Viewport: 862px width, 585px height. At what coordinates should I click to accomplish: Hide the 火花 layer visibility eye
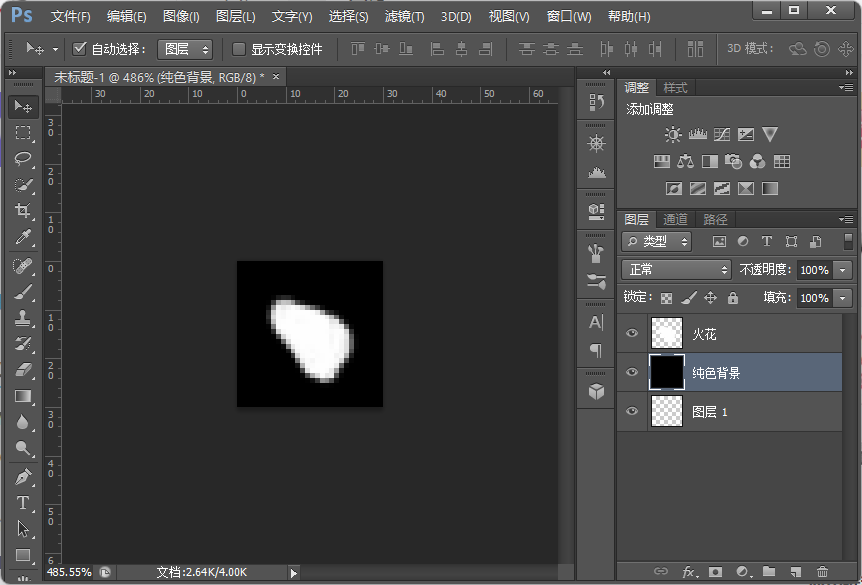632,333
